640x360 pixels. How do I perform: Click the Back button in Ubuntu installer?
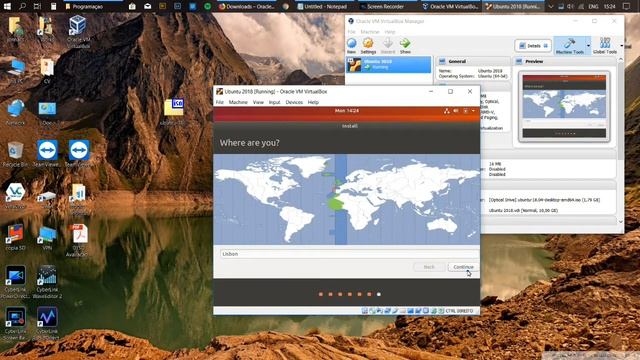click(429, 267)
